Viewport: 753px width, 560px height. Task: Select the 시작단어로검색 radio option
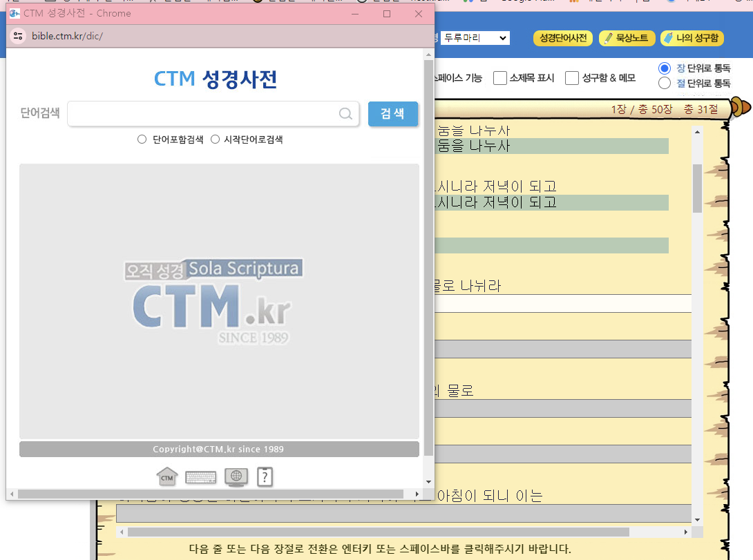[215, 139]
